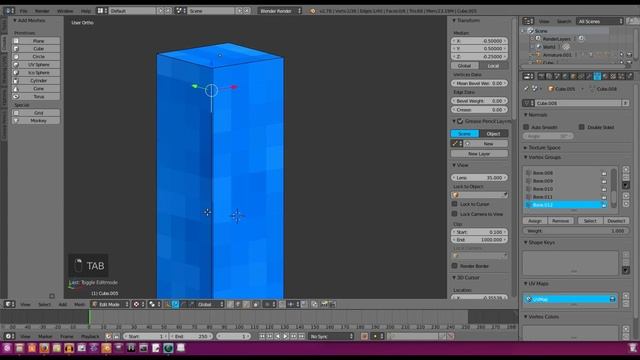Select Armature.001 in the outliner
Image resolution: width=640 pixels, height=360 pixels.
click(x=558, y=55)
